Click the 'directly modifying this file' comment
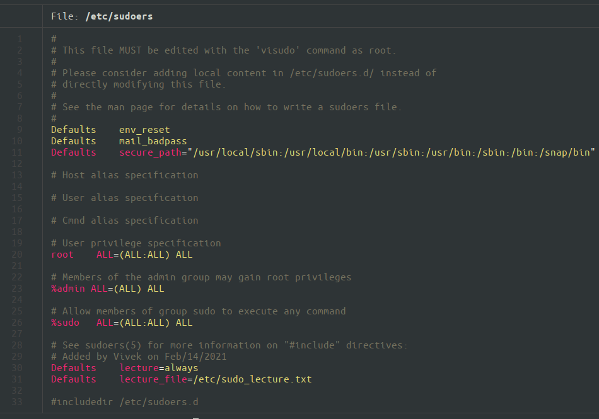 click(139, 84)
